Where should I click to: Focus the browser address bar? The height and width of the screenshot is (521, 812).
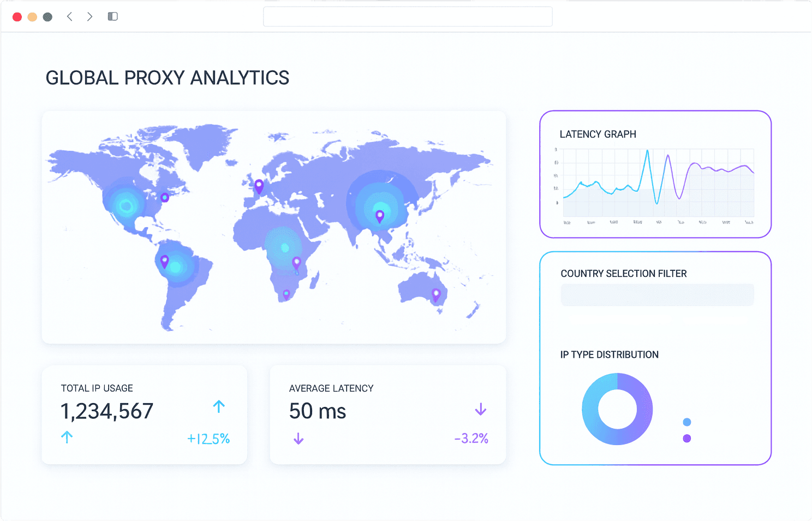[408, 16]
